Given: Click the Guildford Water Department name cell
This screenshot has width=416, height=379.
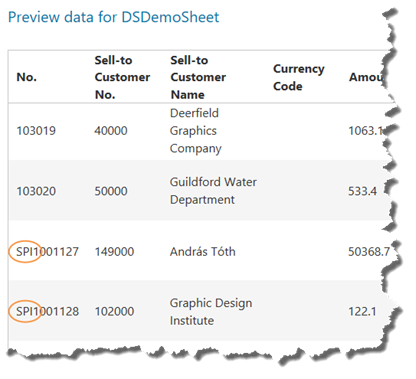Looking at the screenshot, I should (213, 191).
